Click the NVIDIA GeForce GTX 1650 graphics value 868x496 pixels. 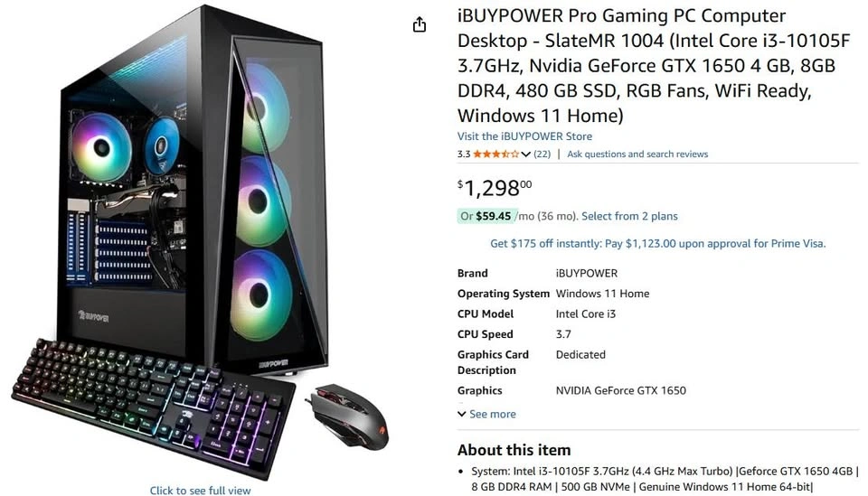pyautogui.click(x=620, y=390)
